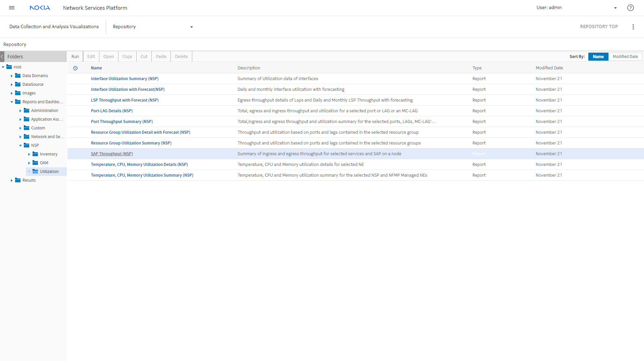The image size is (644, 361).
Task: Select the Inventory folder in the tree
Action: pyautogui.click(x=49, y=154)
